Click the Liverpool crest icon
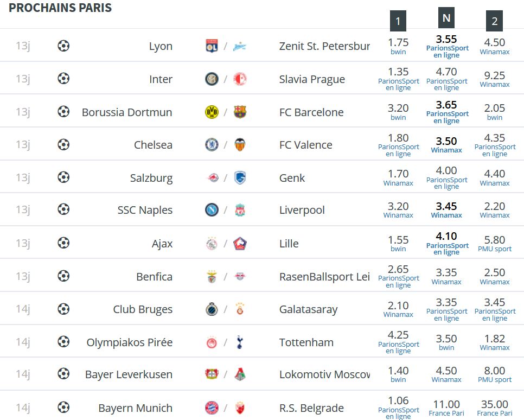The image size is (524, 420). click(240, 210)
